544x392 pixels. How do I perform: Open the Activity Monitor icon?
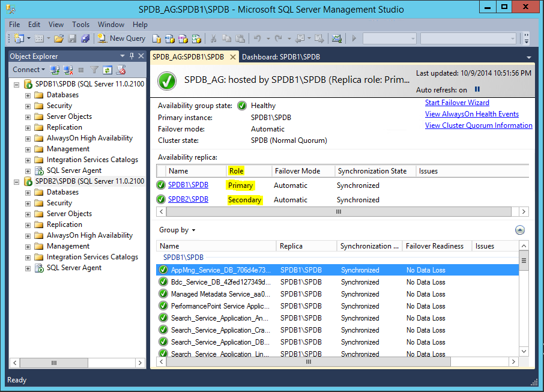click(336, 38)
